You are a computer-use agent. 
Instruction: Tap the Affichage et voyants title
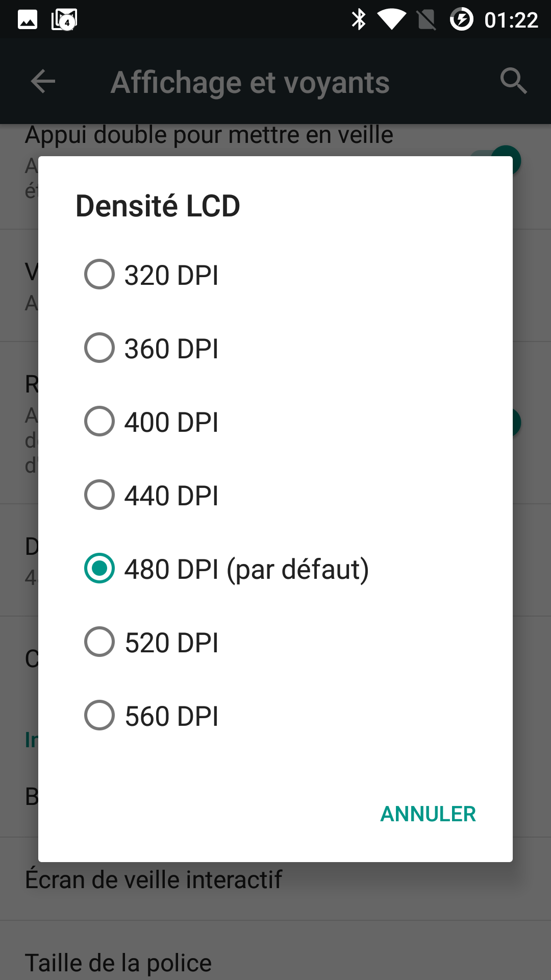(x=250, y=82)
